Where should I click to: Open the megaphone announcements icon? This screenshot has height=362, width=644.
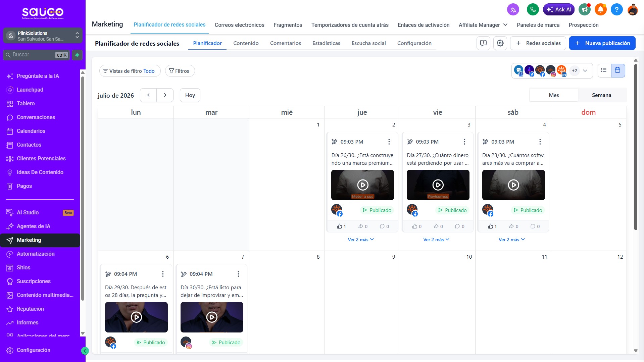[x=585, y=9]
